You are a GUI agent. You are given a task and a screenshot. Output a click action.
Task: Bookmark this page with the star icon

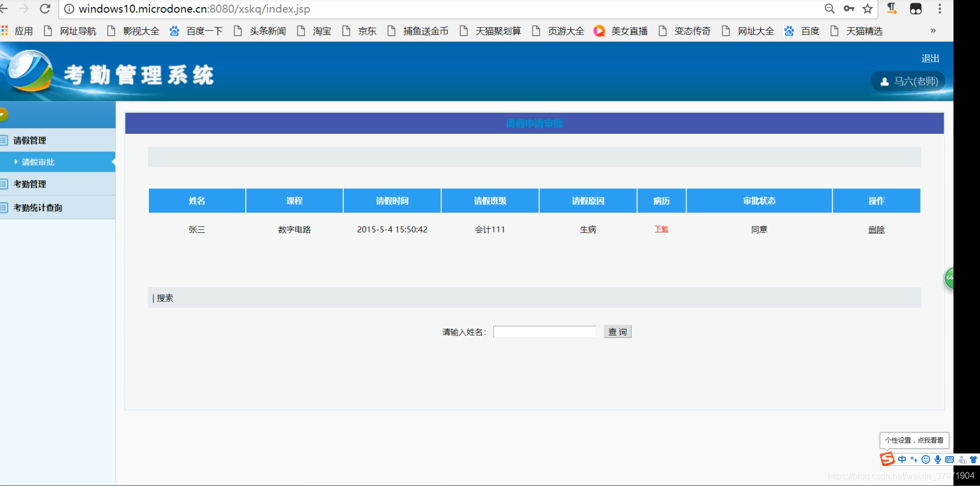point(867,9)
